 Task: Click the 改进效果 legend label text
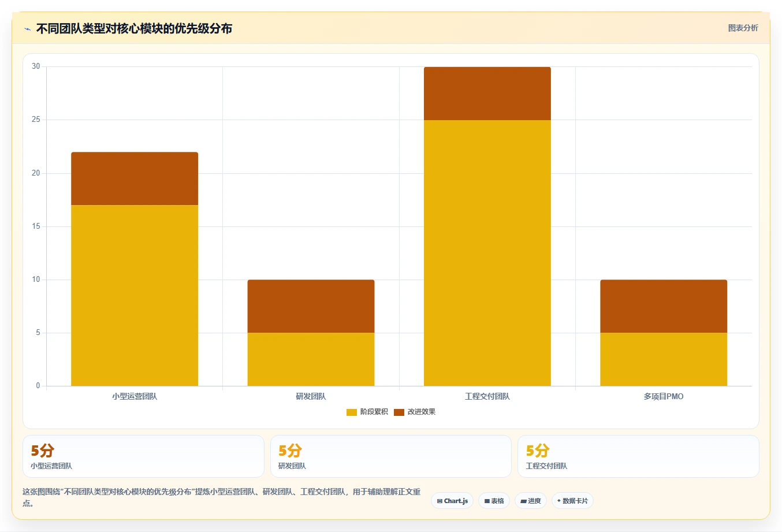(x=422, y=412)
